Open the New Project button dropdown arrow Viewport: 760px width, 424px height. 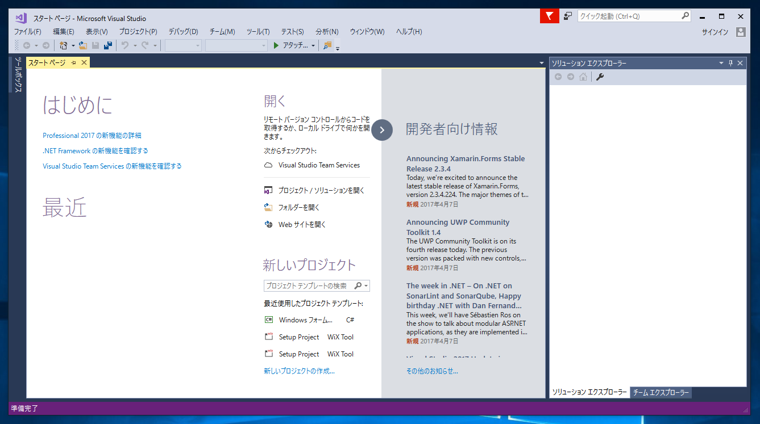[73, 46]
